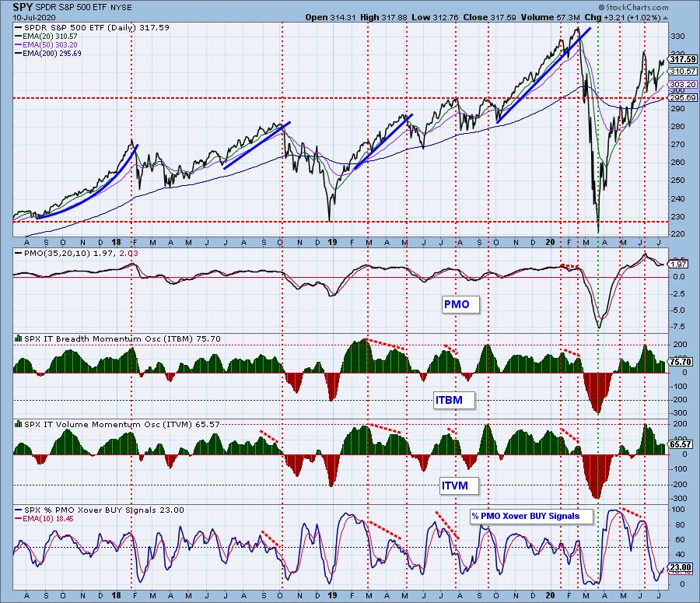Click the 295.69 EMA tag on the price axis
The image size is (700, 603).
(683, 97)
